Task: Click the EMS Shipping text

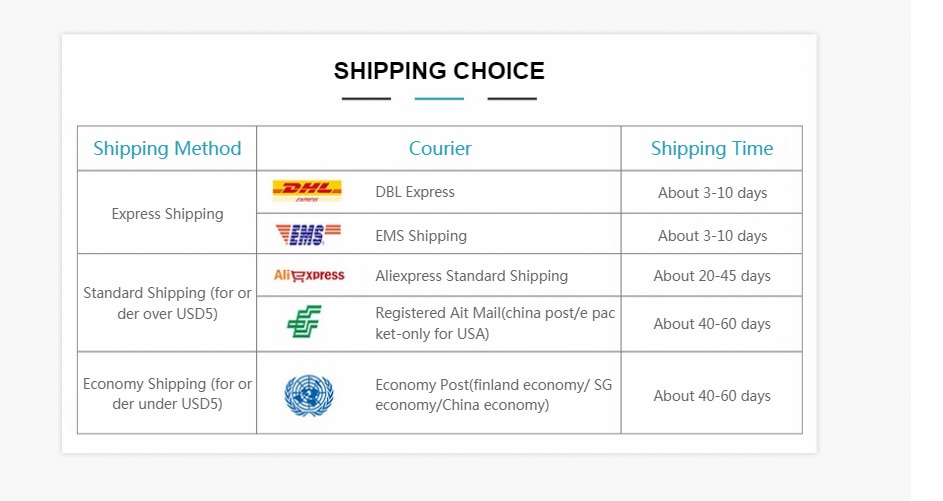Action: click(x=421, y=235)
